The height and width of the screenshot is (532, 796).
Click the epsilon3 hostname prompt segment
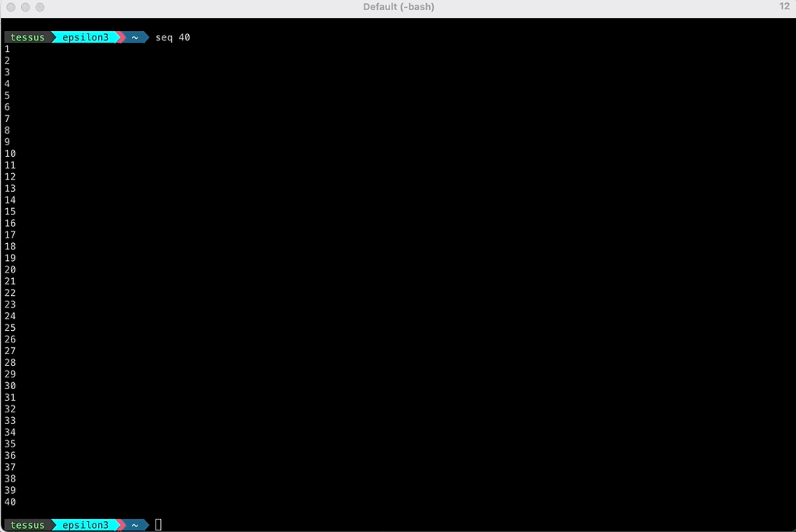click(x=86, y=37)
